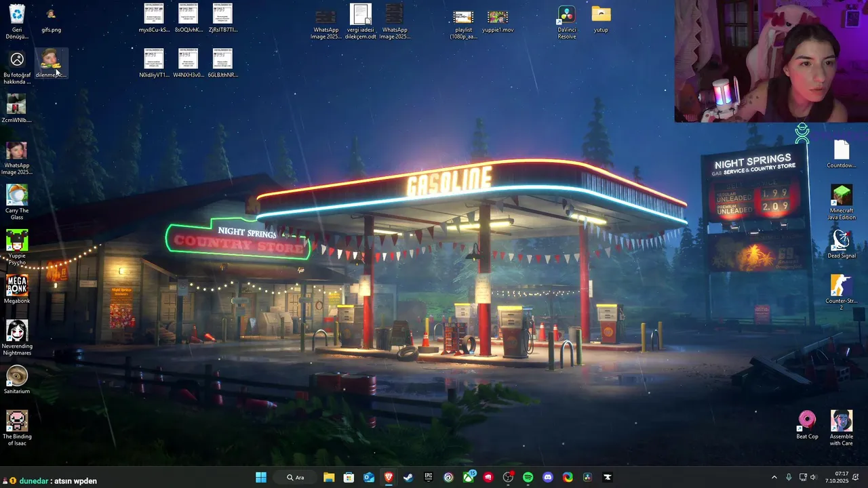Launch the Megabonk game shortcut
This screenshot has width=868, height=488.
pos(17,289)
